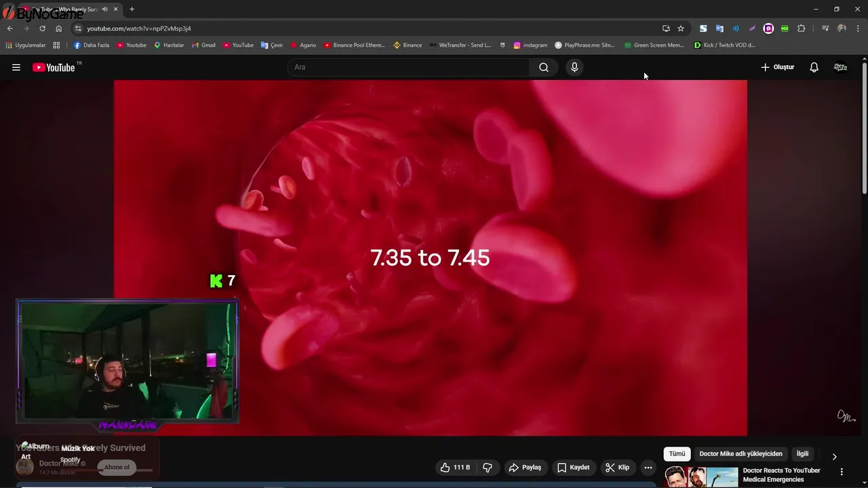Image resolution: width=868 pixels, height=488 pixels.
Task: Reload the page in the browser
Action: [42, 28]
